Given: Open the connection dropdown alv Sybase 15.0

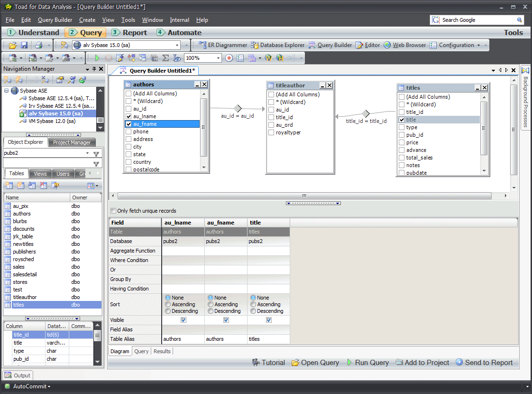Looking at the screenshot, I should tap(177, 45).
